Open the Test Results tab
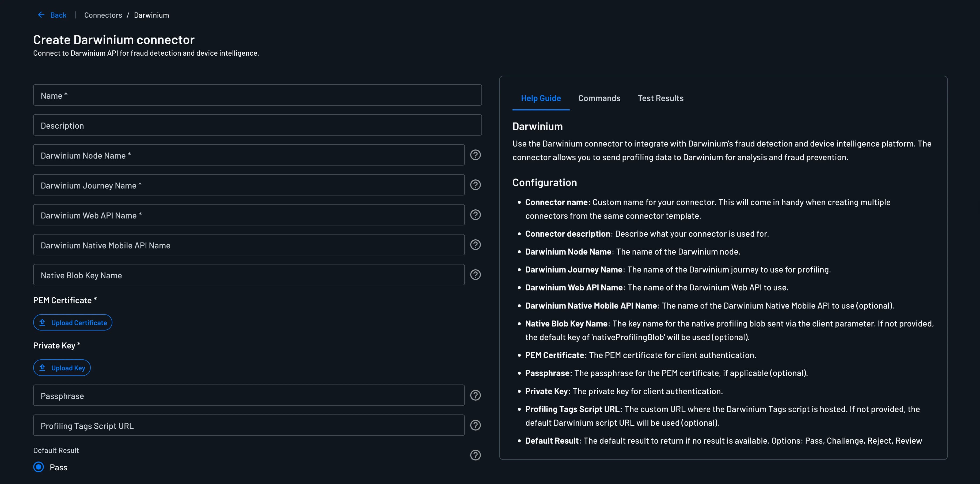980x484 pixels. click(x=660, y=98)
